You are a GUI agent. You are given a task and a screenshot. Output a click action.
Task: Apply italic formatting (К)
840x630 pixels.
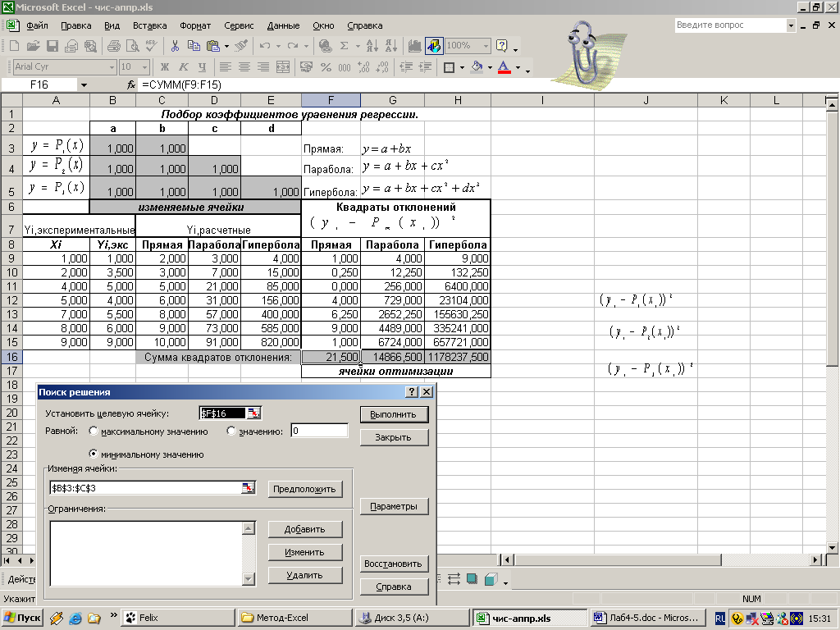(183, 67)
